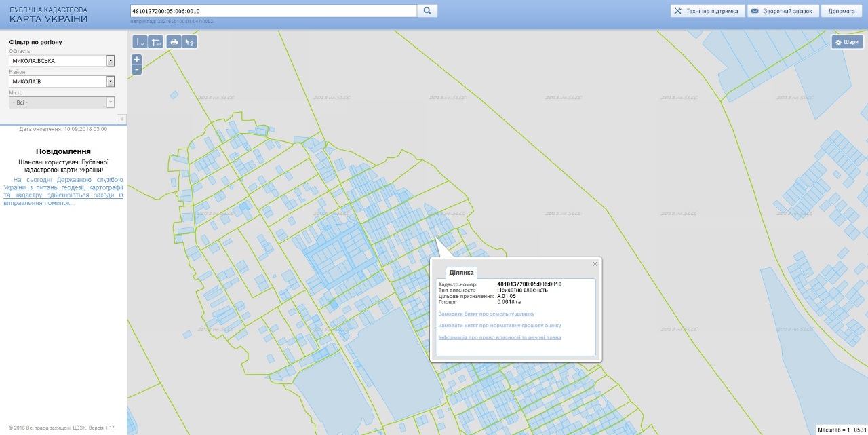Click Технічна підтримка button
This screenshot has height=435, width=868.
(707, 11)
